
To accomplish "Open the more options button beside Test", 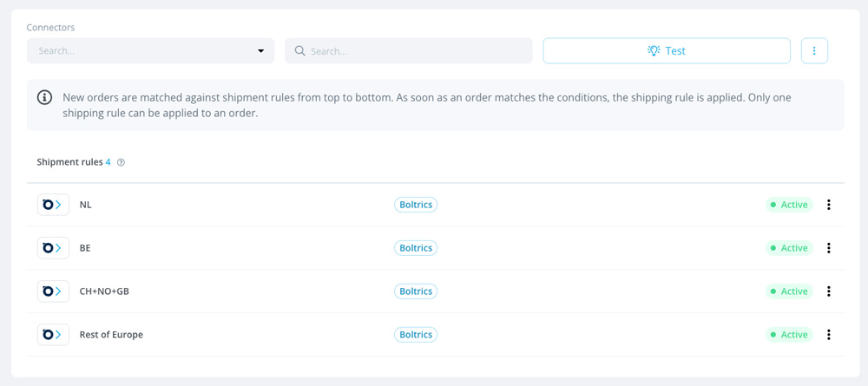I will coord(814,51).
